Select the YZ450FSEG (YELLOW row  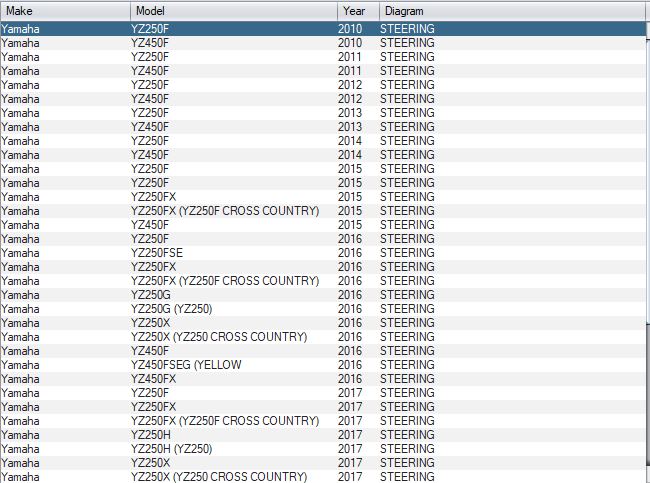(x=323, y=365)
